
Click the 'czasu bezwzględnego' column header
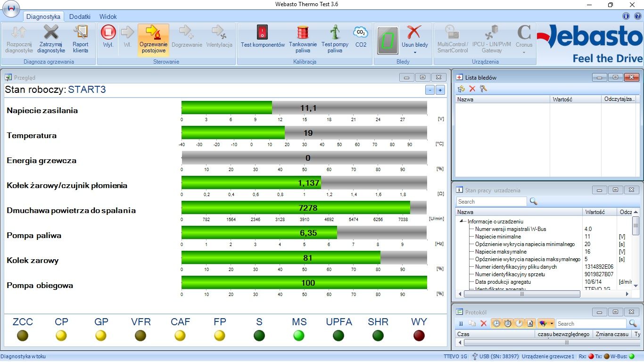coord(565,334)
